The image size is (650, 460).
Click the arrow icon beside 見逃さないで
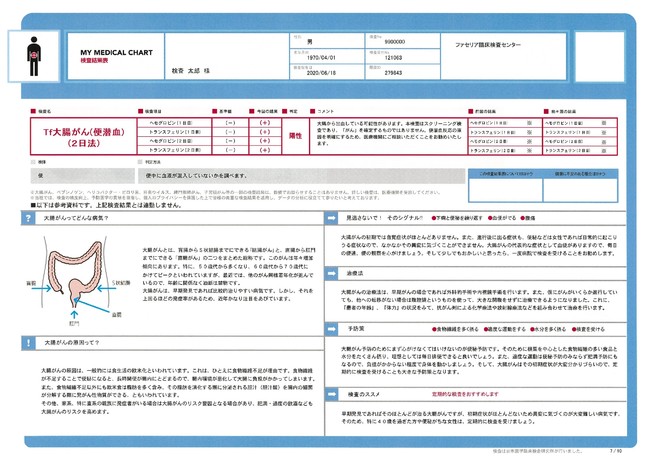[332, 218]
